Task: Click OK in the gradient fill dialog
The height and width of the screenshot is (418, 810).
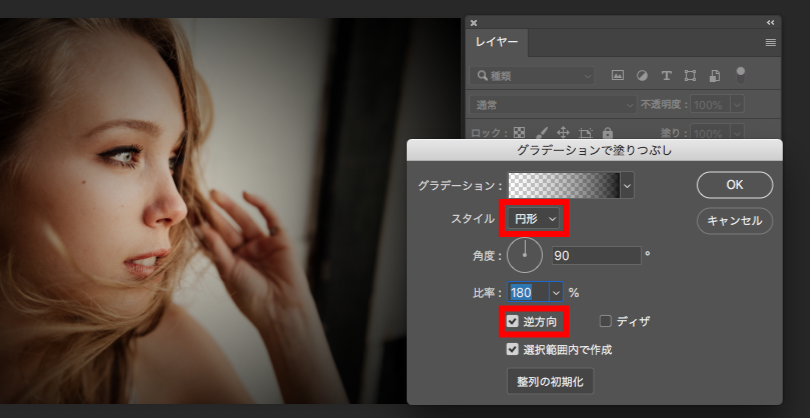Action: (735, 185)
